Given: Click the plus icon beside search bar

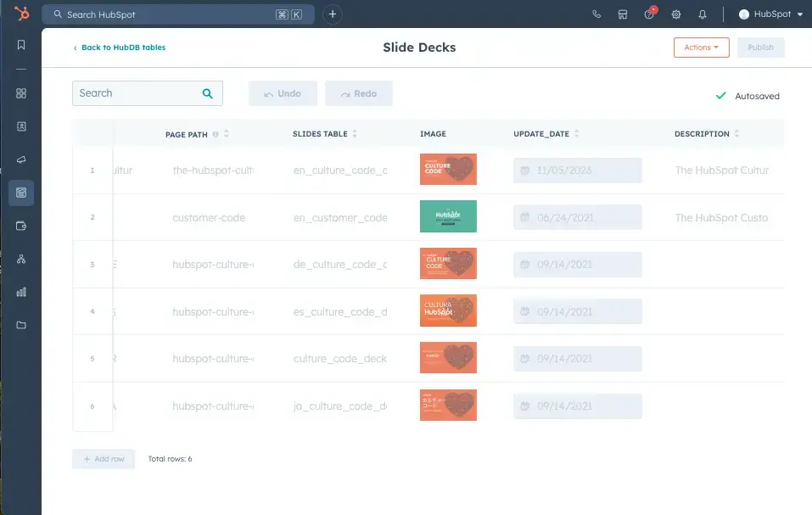Looking at the screenshot, I should click(333, 14).
